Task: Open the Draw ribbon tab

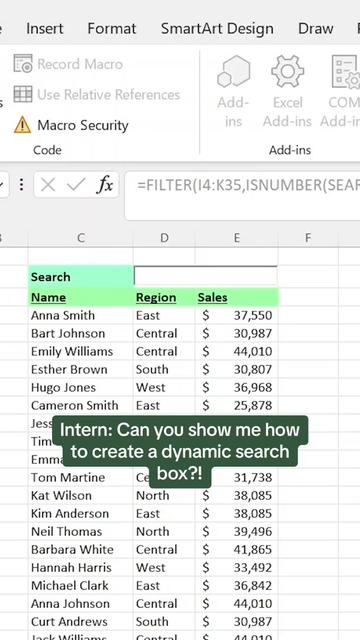Action: pyautogui.click(x=316, y=29)
